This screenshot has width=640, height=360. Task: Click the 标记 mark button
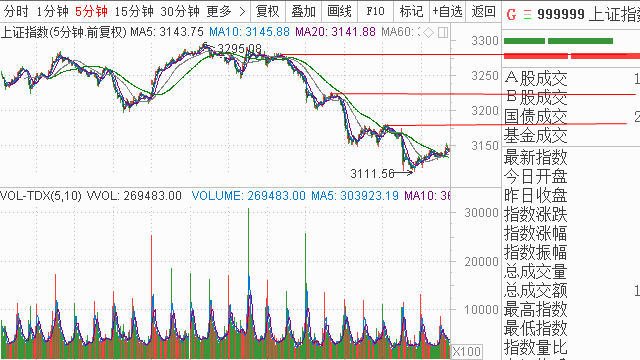pos(411,11)
